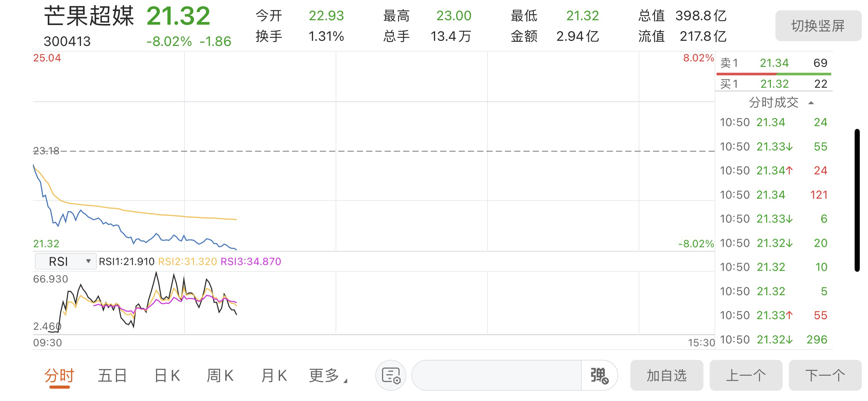Tap the 切换竖屏 button
Image resolution: width=868 pixels, height=401 pixels.
pyautogui.click(x=818, y=26)
